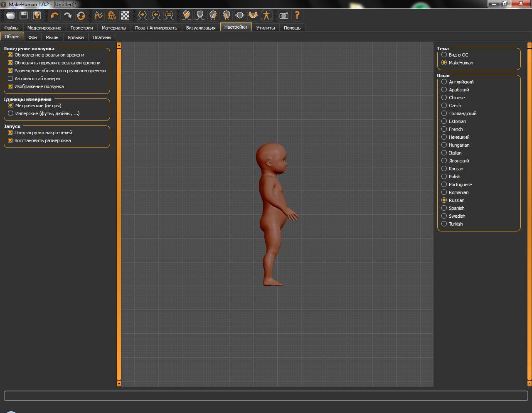
Task: Click right panel scrollbar down arrow
Action: (x=530, y=383)
